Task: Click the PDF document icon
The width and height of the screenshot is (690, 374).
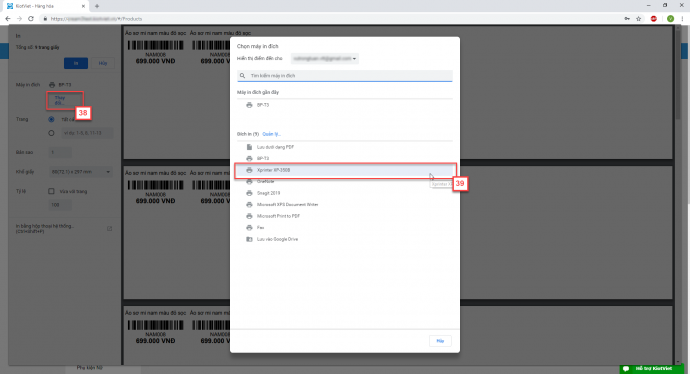Action: pyautogui.click(x=249, y=147)
